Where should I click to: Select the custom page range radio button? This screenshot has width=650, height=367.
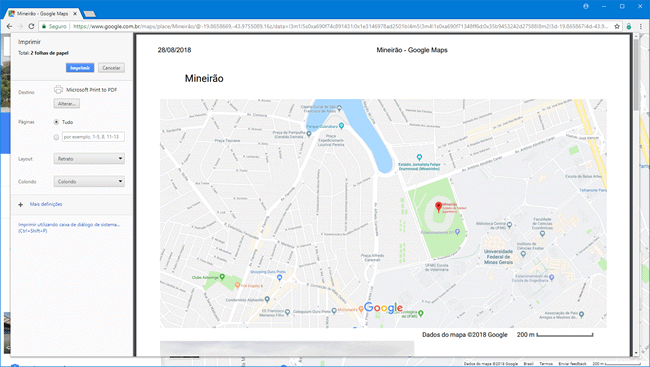56,137
